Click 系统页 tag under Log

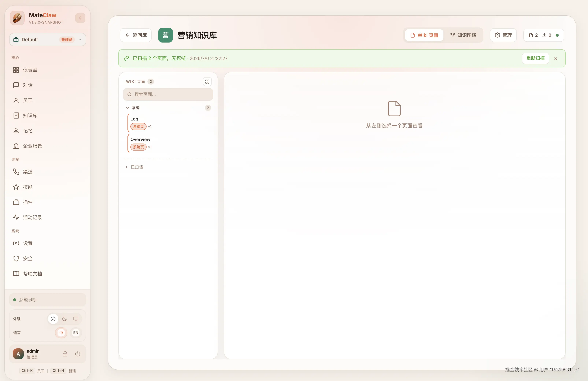pyautogui.click(x=138, y=127)
